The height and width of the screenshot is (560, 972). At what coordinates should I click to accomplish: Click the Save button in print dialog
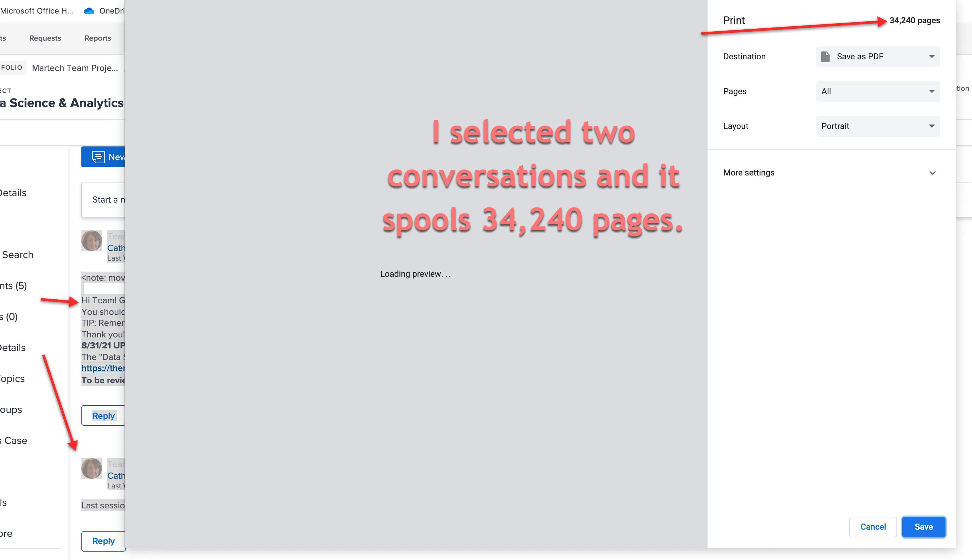(923, 526)
